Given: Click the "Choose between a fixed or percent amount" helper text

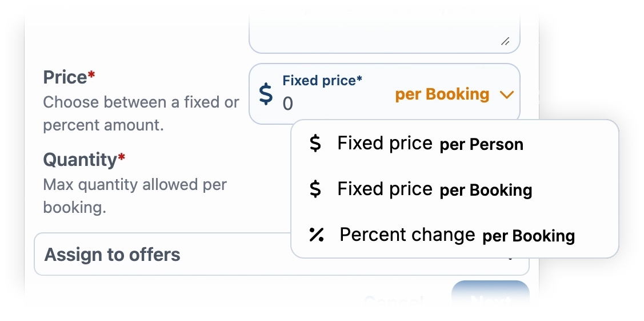Looking at the screenshot, I should pyautogui.click(x=141, y=113).
